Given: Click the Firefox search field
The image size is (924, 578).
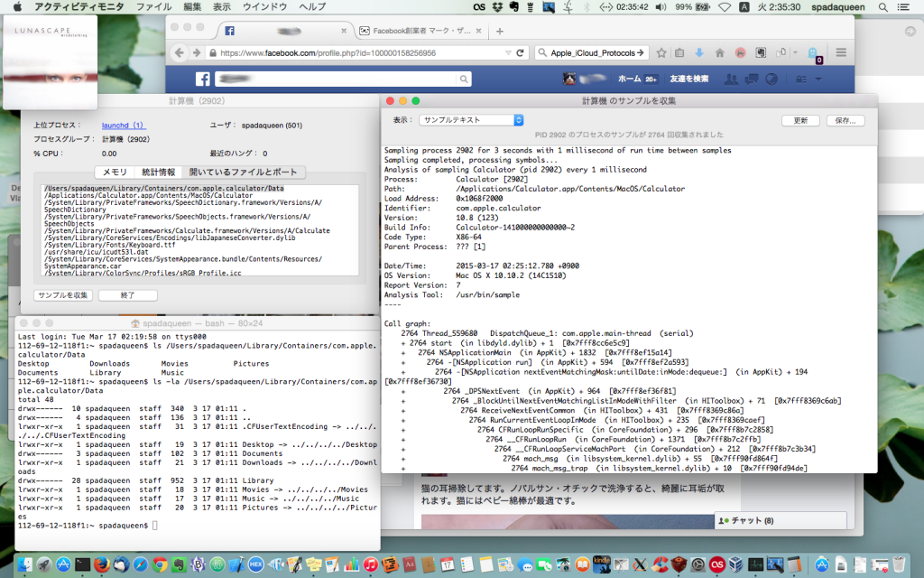Looking at the screenshot, I should coord(592,52).
